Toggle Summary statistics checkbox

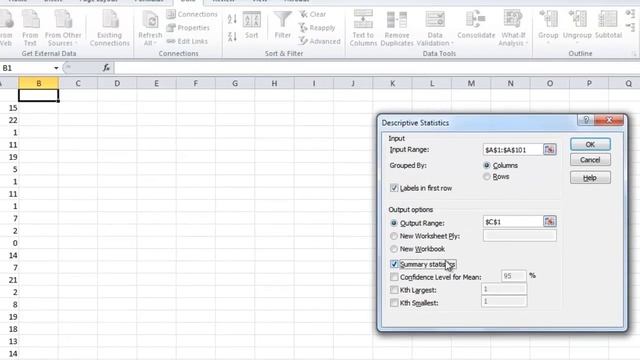(394, 264)
